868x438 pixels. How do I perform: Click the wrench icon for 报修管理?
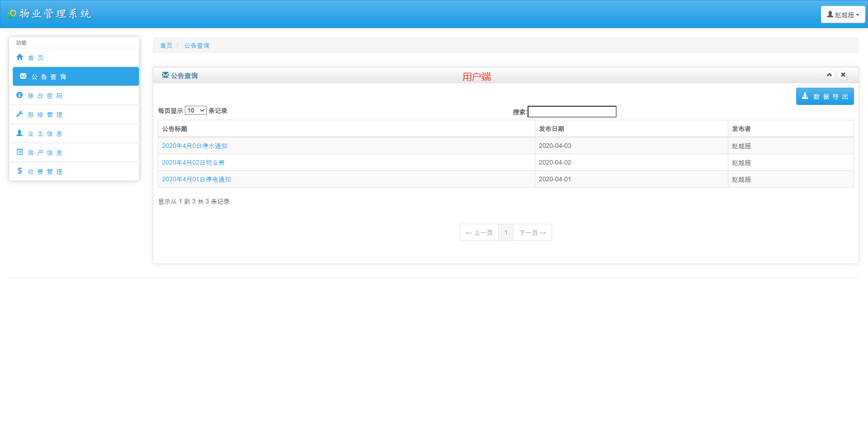click(19, 114)
